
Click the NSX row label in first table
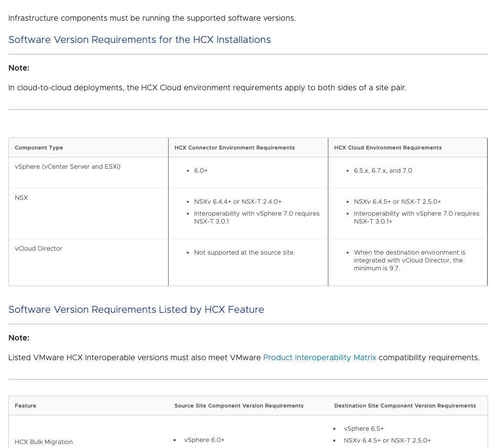(x=22, y=197)
